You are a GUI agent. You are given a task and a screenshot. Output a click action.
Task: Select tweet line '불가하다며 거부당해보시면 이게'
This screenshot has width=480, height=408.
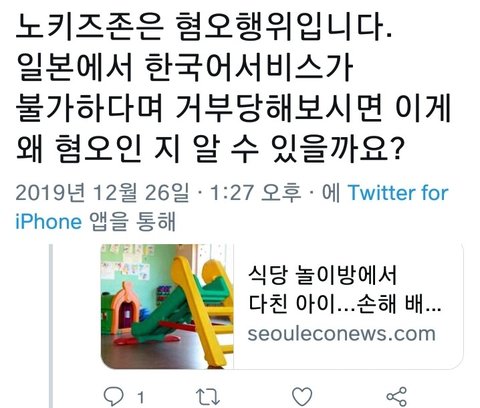[233, 108]
